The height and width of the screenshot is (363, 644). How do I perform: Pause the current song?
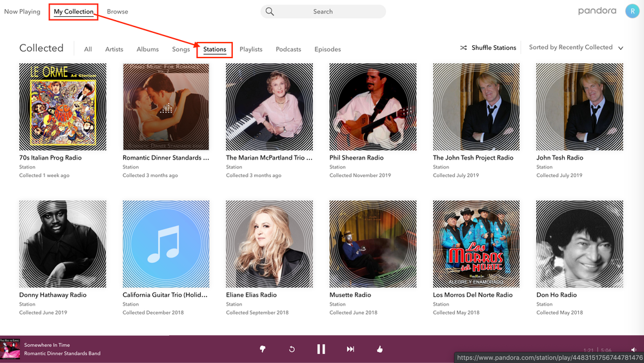coord(321,349)
